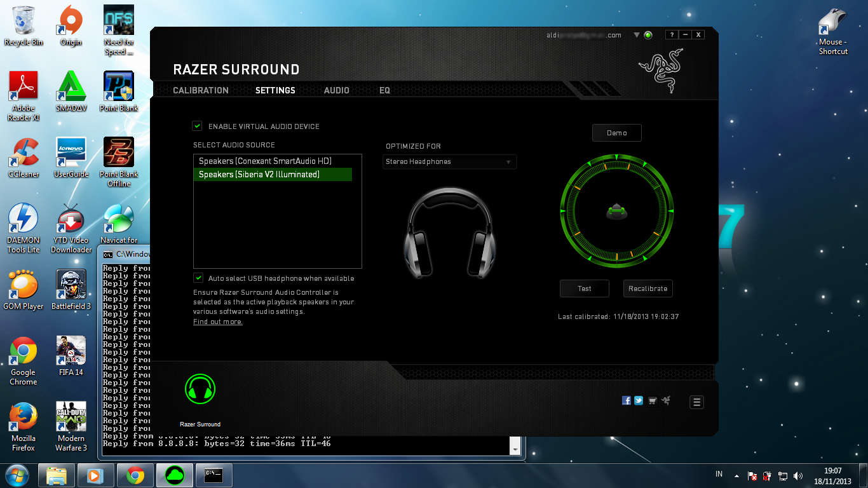Image resolution: width=868 pixels, height=488 pixels.
Task: Click the Test button
Action: click(x=585, y=288)
